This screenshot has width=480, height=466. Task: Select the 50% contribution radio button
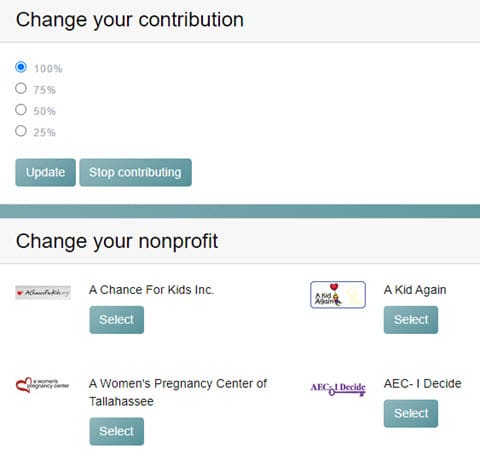pos(21,110)
